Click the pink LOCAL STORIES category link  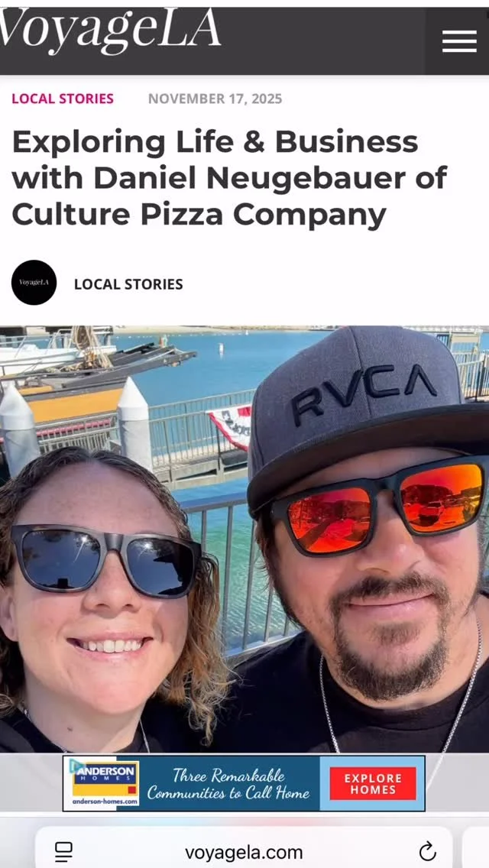63,99
